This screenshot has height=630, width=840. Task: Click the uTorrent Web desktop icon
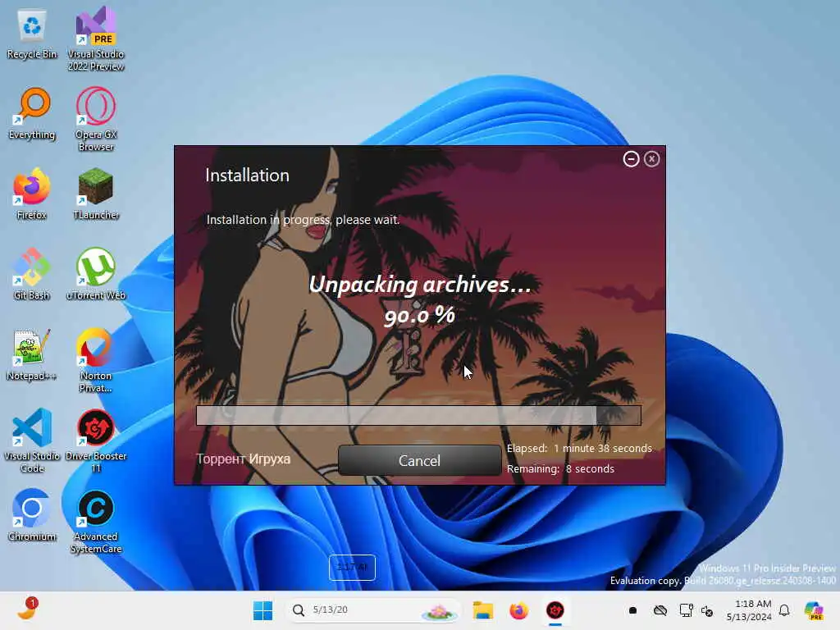[96, 274]
